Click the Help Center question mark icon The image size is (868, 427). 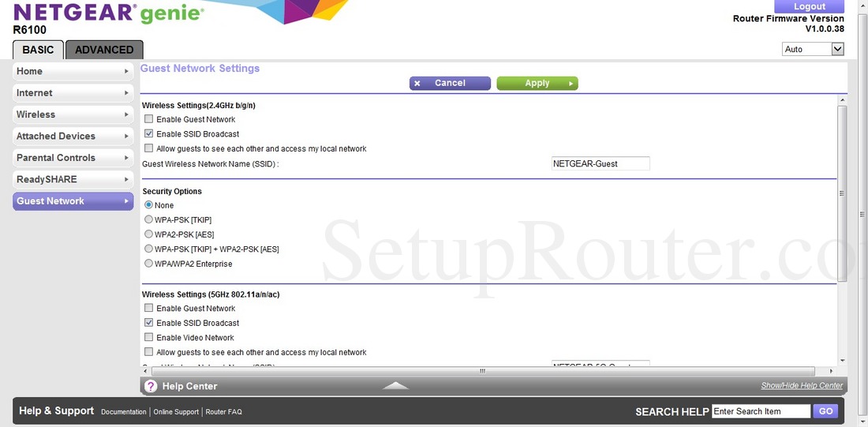pyautogui.click(x=151, y=386)
